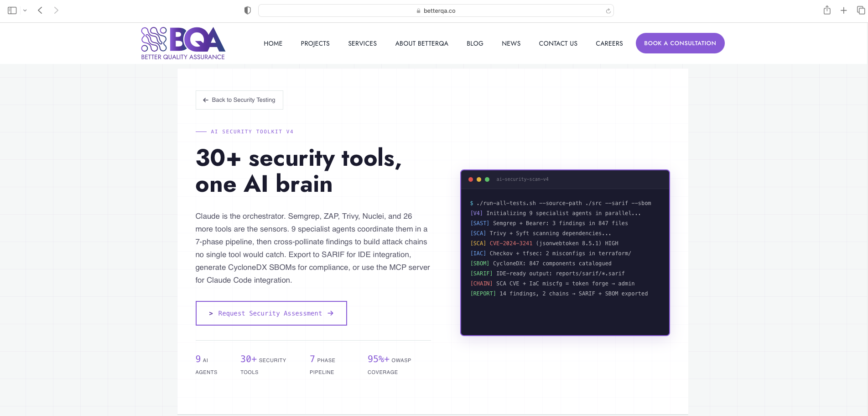Click the '30+ SECURITY TOOLS' stat

pos(263,365)
